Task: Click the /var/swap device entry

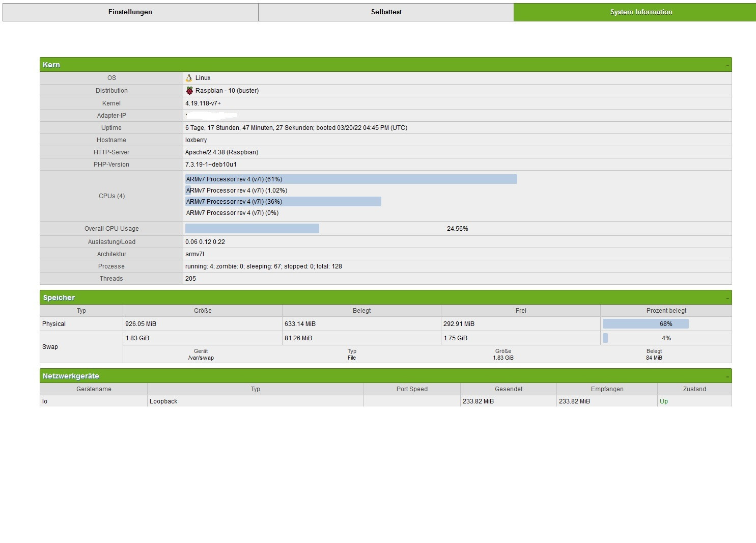Action: [201, 358]
